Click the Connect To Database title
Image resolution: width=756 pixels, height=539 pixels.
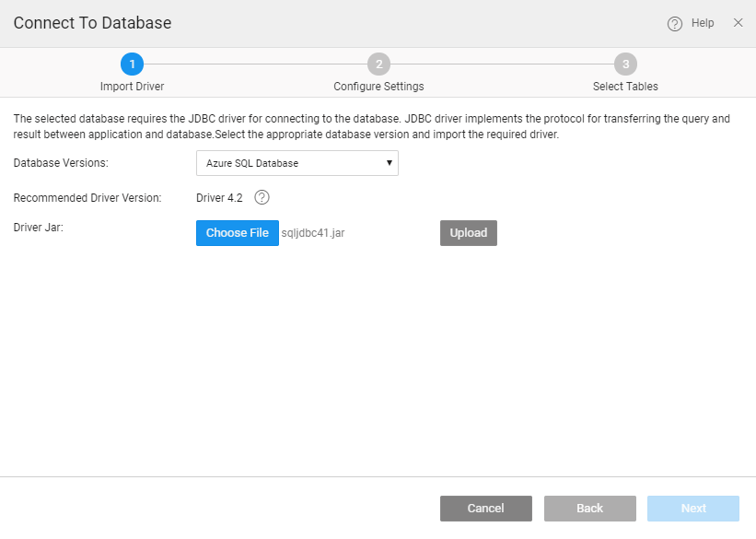[x=92, y=23]
